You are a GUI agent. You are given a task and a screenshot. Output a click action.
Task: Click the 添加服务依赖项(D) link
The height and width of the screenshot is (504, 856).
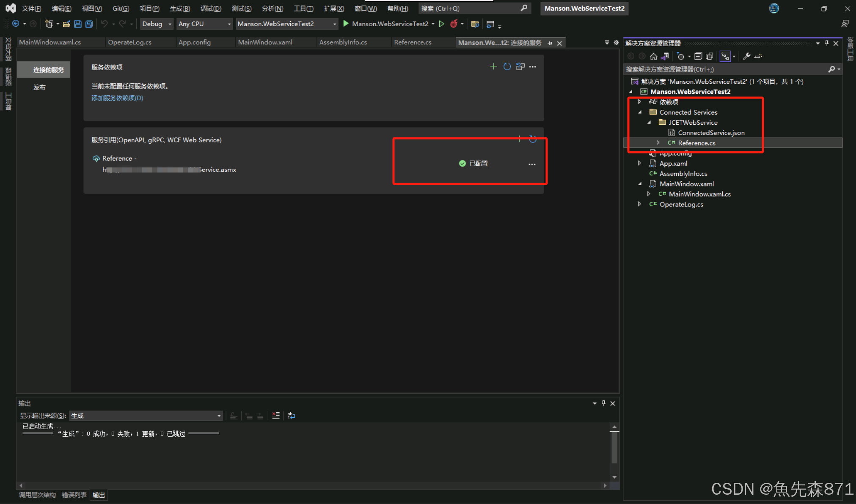[117, 98]
